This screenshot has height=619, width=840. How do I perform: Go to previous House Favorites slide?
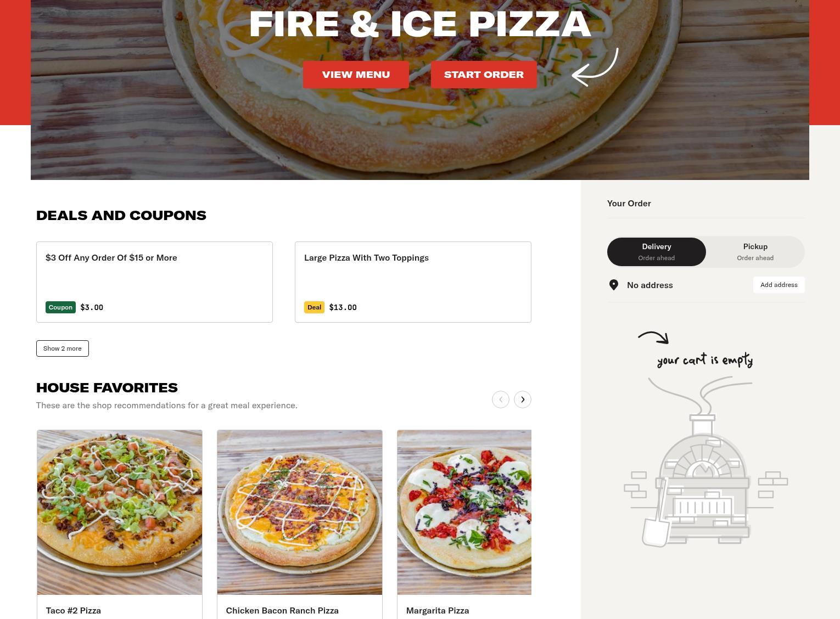click(x=501, y=399)
